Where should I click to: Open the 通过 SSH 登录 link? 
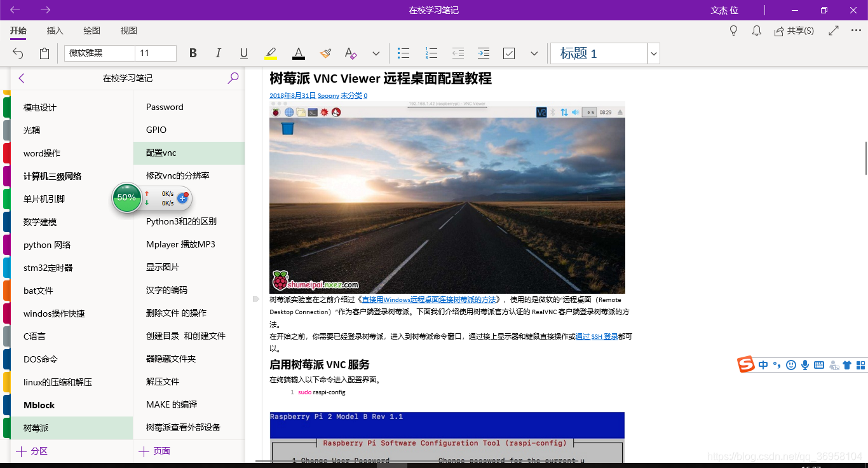click(x=597, y=336)
